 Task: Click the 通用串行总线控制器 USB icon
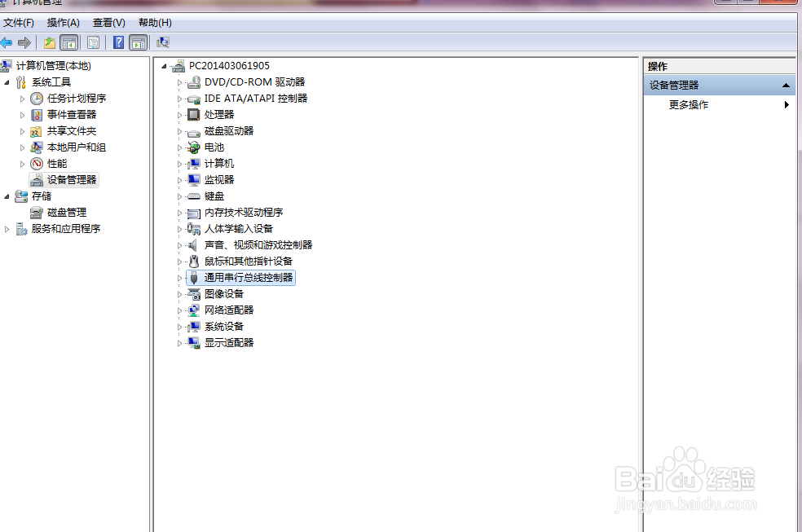pyautogui.click(x=193, y=278)
